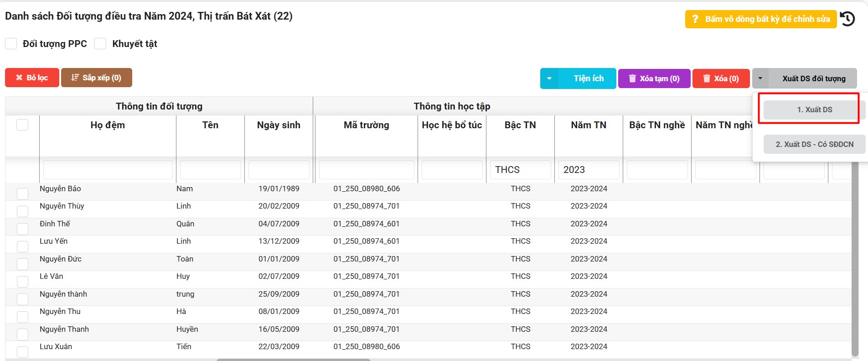Click the question mark help icon
This screenshot has height=361, width=868.
pos(695,19)
